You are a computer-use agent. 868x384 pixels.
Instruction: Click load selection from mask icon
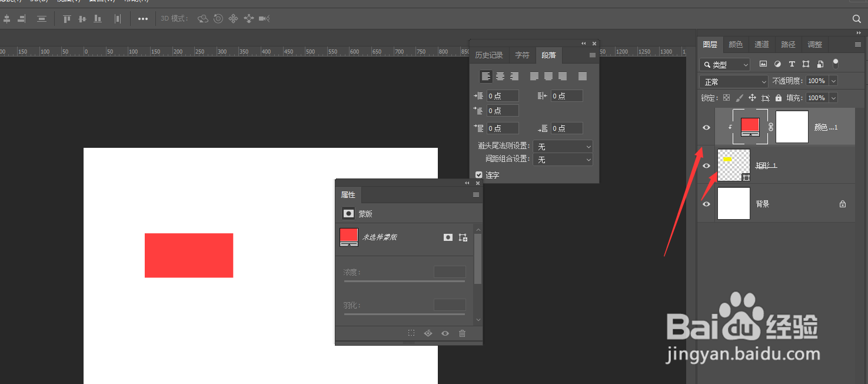(x=411, y=333)
